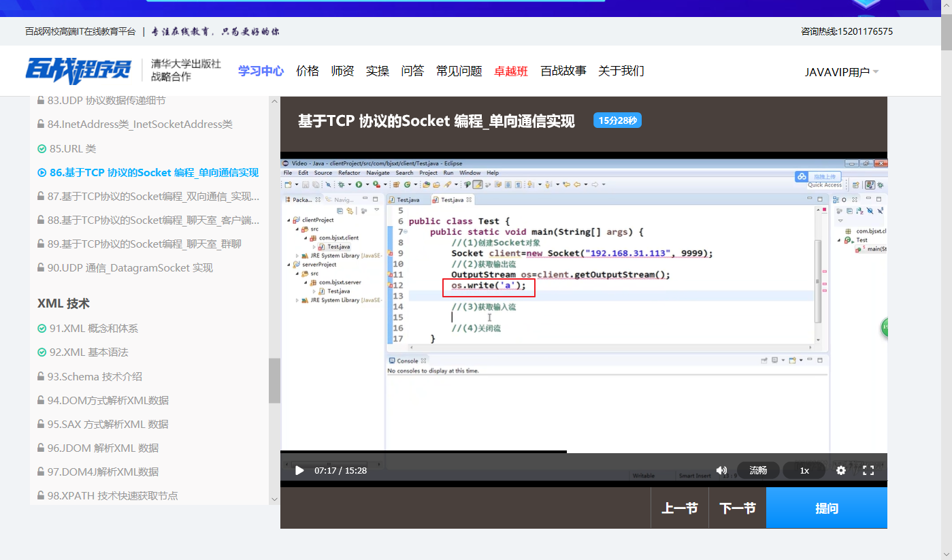Click the 07:17 / 15:28 time display
The image size is (952, 560).
340,470
